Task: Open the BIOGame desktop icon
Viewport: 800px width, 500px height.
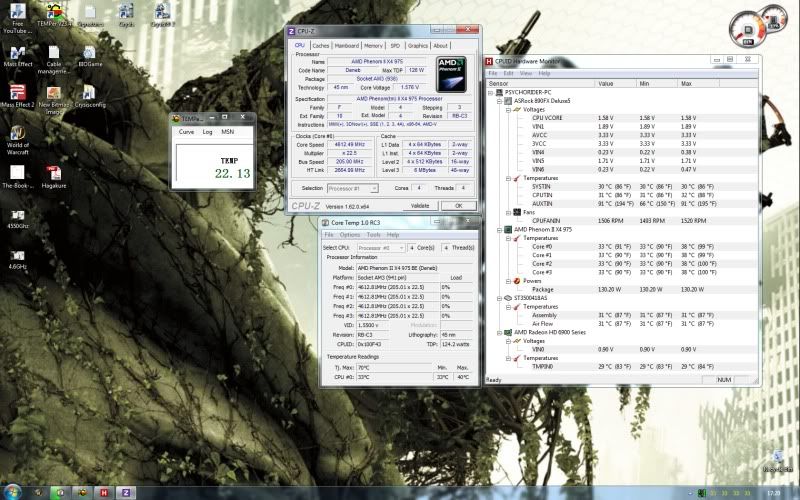Action: (x=90, y=56)
